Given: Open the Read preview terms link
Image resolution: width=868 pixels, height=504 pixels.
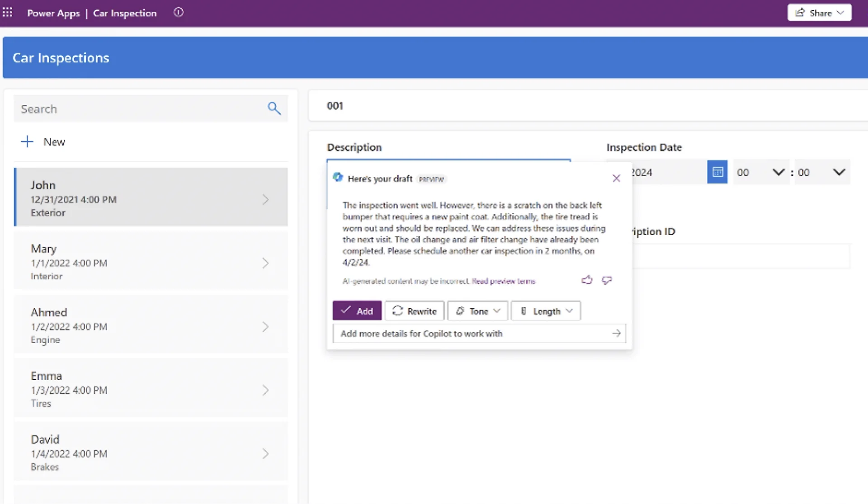Looking at the screenshot, I should coord(504,281).
